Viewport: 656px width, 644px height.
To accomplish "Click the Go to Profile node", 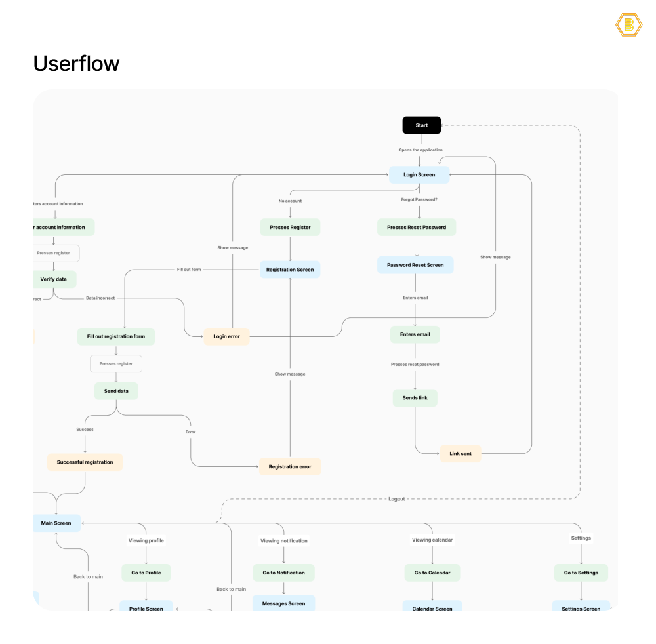I will click(146, 573).
